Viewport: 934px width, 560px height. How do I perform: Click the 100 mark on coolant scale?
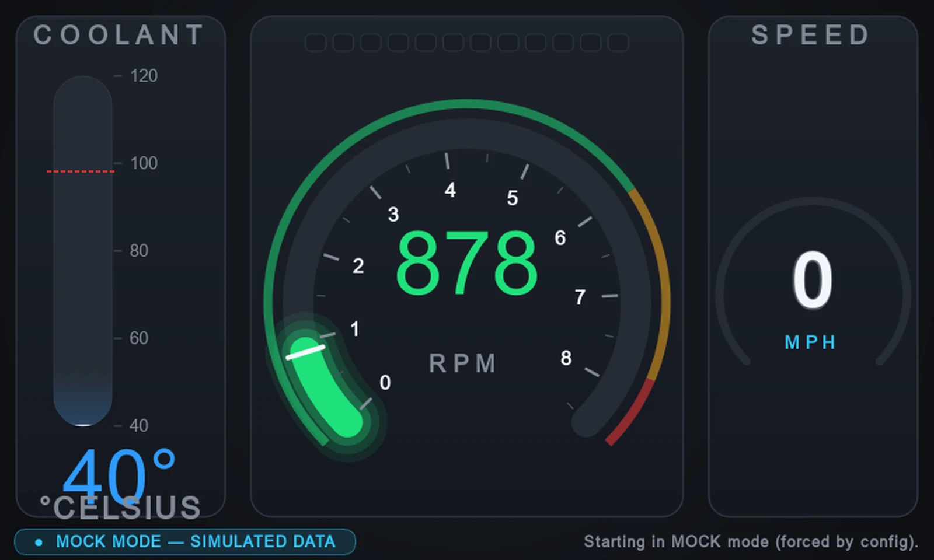(144, 163)
